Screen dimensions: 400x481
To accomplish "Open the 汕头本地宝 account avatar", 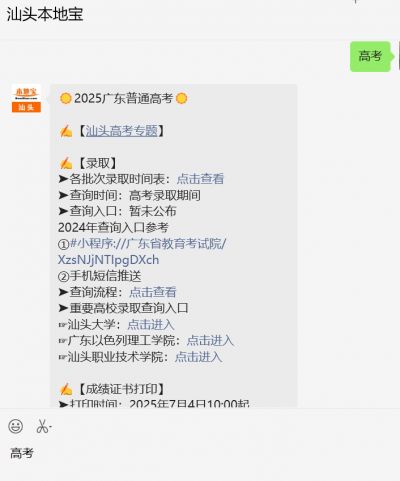I will [x=26, y=98].
